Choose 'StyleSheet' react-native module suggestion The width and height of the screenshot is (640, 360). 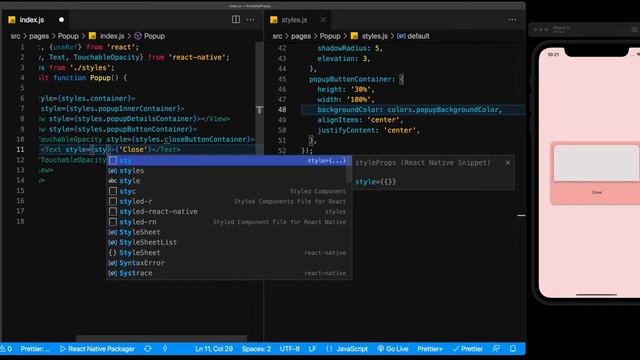point(227,253)
